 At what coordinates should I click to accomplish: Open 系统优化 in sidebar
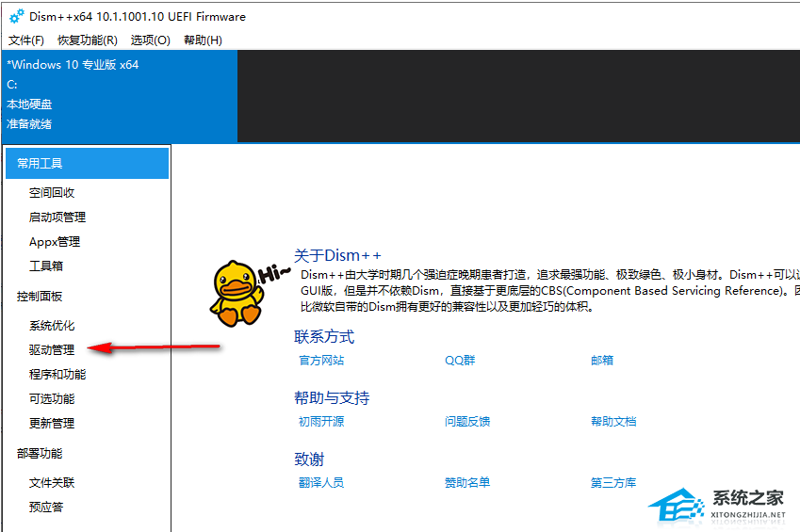[x=52, y=326]
